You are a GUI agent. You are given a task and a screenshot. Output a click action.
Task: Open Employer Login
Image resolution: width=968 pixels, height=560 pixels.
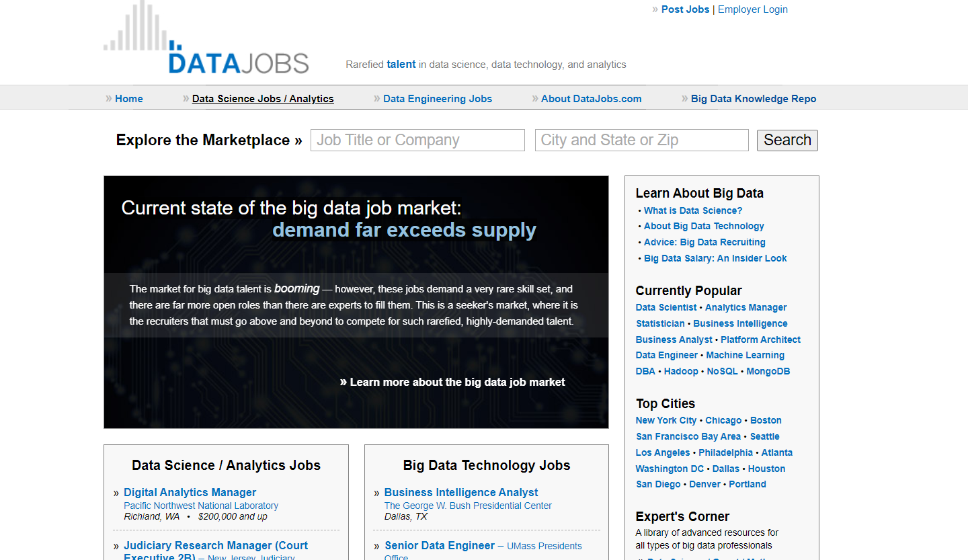click(752, 9)
